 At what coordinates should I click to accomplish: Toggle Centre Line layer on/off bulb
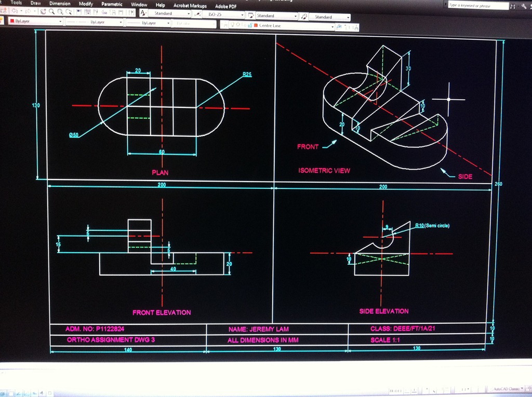(x=232, y=25)
